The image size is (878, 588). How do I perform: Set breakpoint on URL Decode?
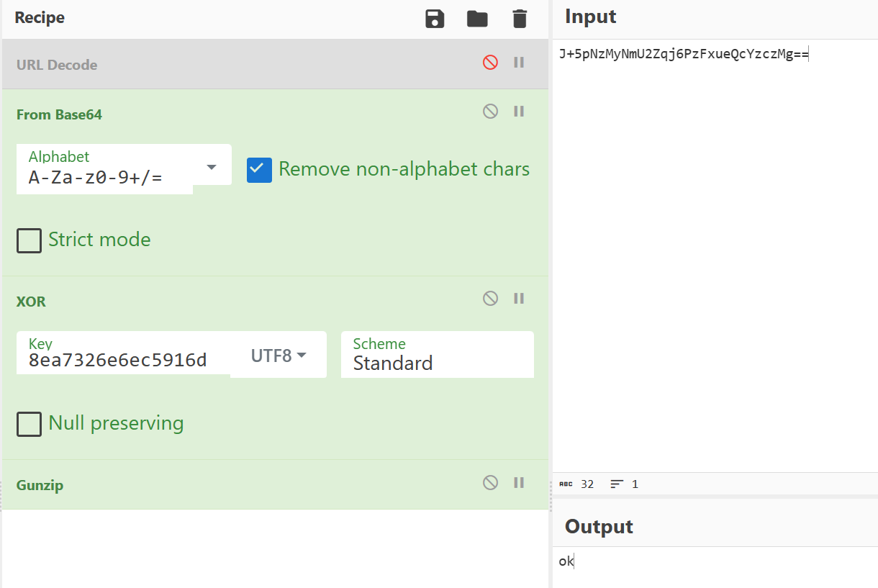[x=519, y=63]
